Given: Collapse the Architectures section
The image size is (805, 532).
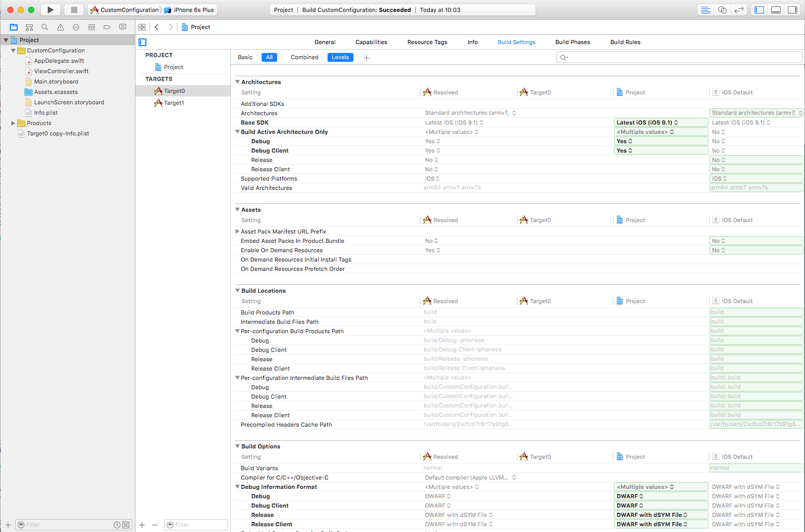Looking at the screenshot, I should pyautogui.click(x=238, y=82).
